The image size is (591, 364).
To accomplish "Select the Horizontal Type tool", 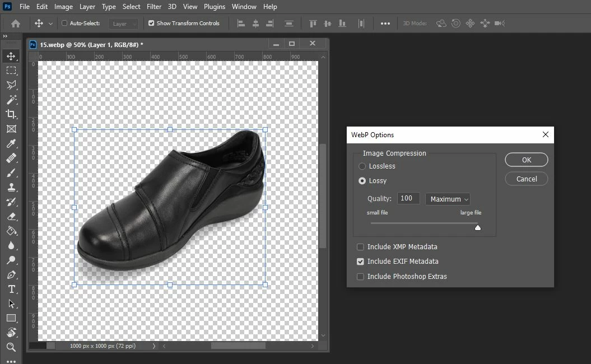I will click(x=11, y=289).
